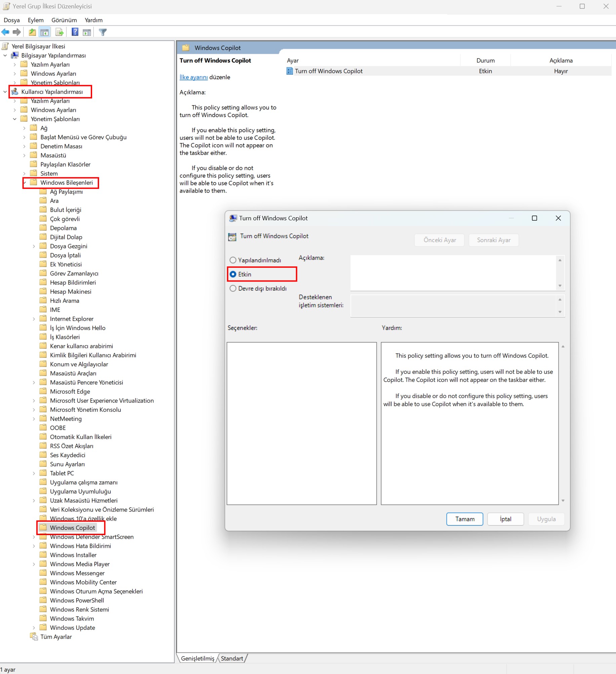Click the Internet Explorer folder icon
Image resolution: width=616 pixels, height=674 pixels.
point(43,319)
